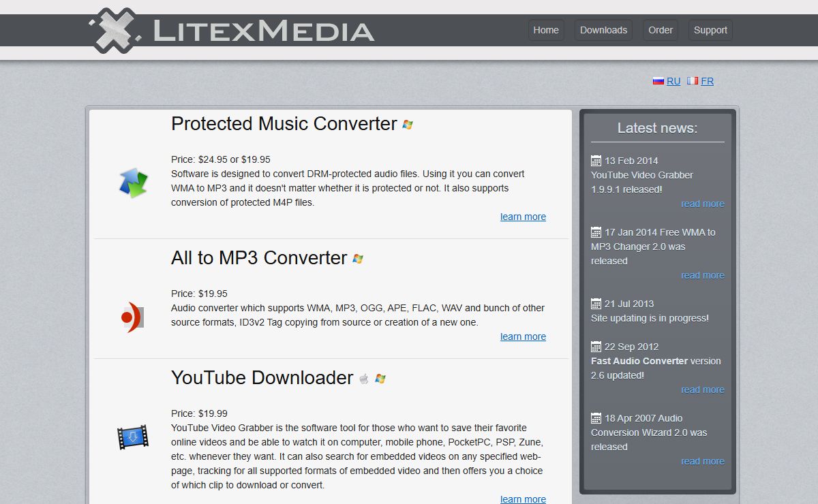Click the All to MP3 Converter heading
The image size is (818, 504).
[x=259, y=258]
